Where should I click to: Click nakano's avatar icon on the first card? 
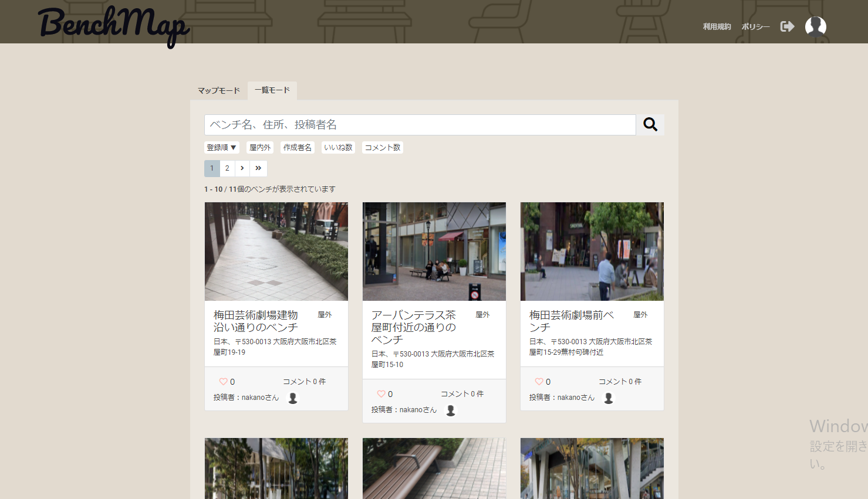click(x=292, y=398)
